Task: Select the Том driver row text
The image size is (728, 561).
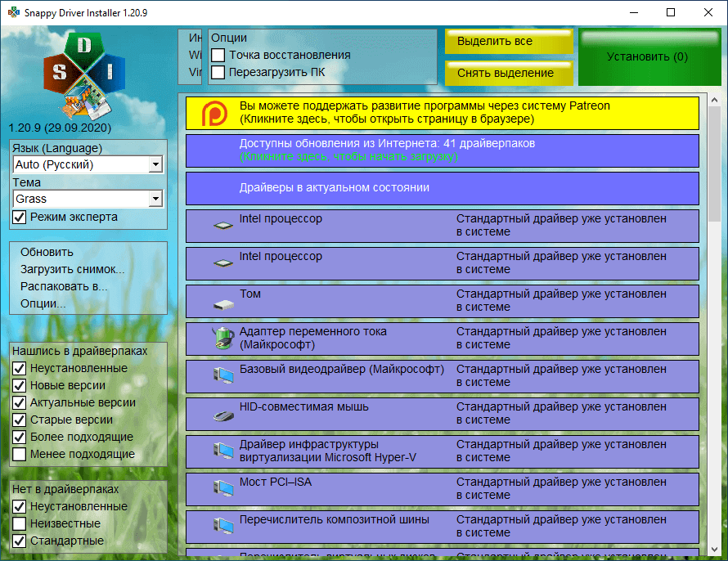Action: (x=249, y=294)
